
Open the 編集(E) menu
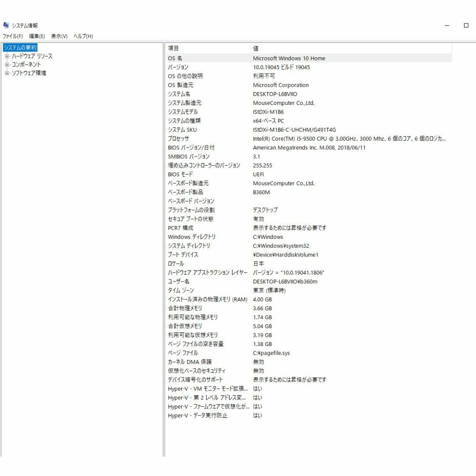click(x=37, y=36)
